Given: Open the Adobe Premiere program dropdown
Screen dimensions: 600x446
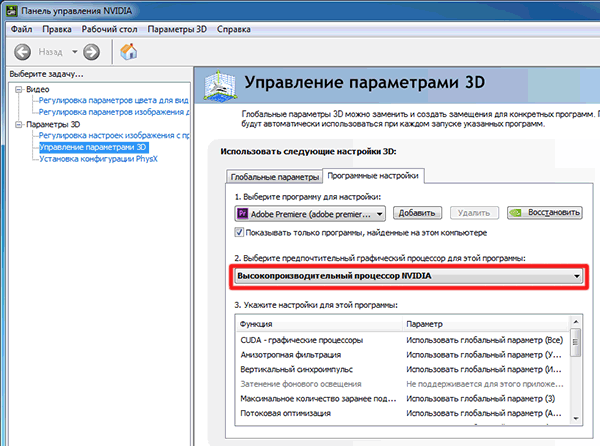Looking at the screenshot, I should (310, 213).
